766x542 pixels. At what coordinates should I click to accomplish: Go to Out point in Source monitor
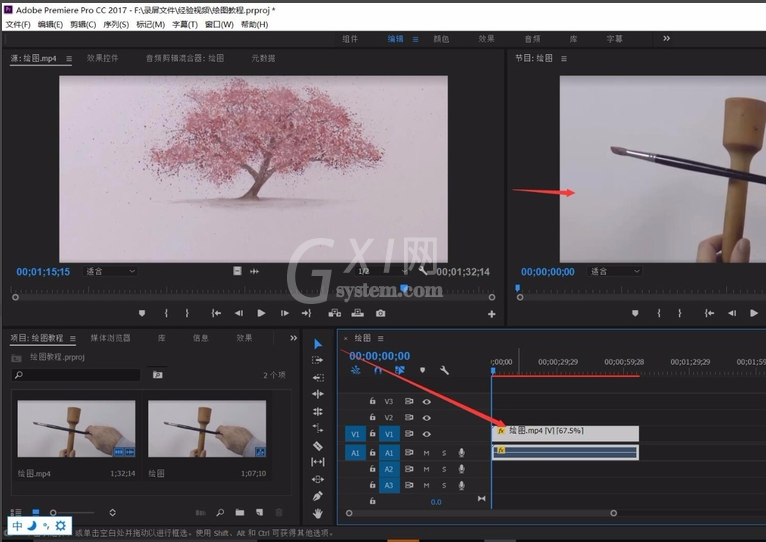click(306, 313)
